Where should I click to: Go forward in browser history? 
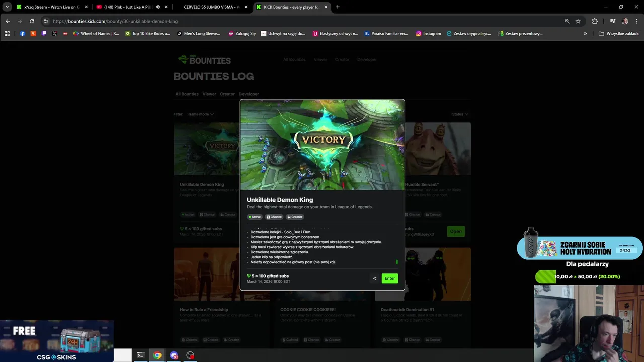point(20,21)
